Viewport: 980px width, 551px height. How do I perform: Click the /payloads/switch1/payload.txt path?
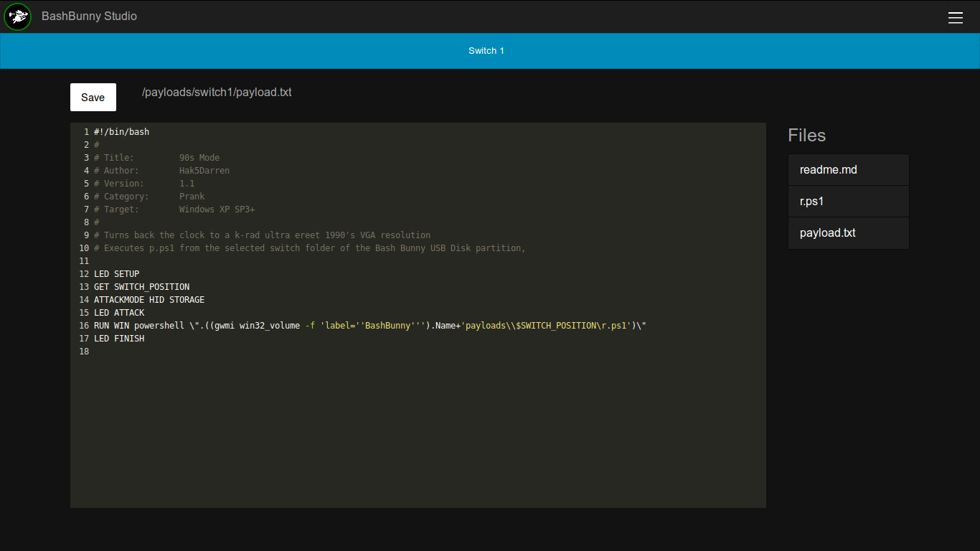tap(217, 92)
